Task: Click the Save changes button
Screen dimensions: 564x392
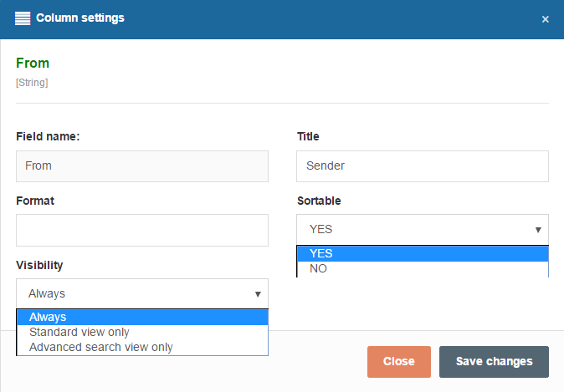Action: (x=494, y=362)
